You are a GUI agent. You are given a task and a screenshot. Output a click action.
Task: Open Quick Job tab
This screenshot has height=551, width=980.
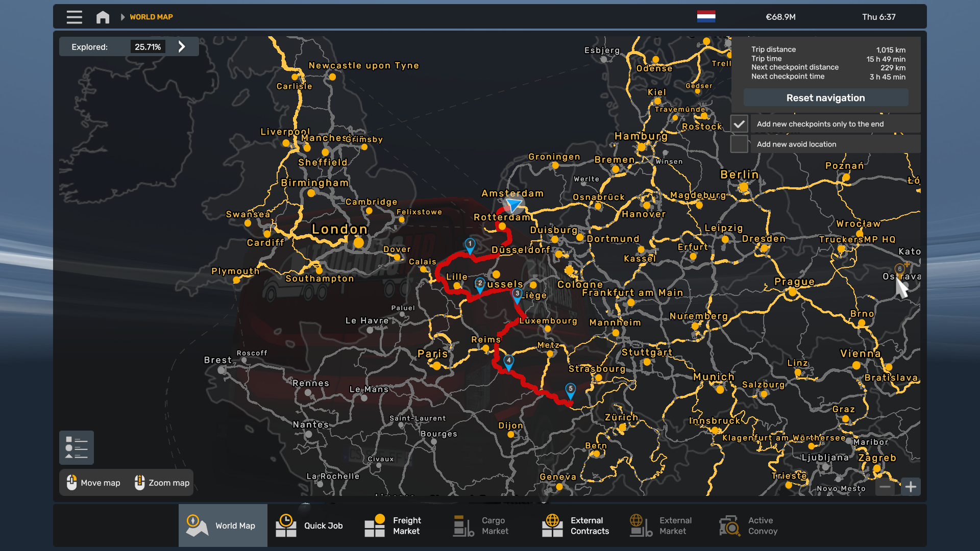[311, 525]
